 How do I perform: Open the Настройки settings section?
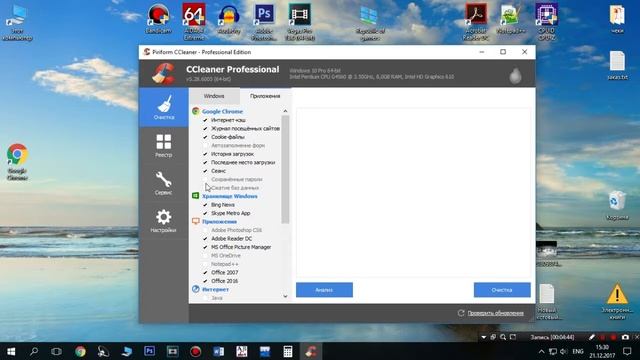164,220
